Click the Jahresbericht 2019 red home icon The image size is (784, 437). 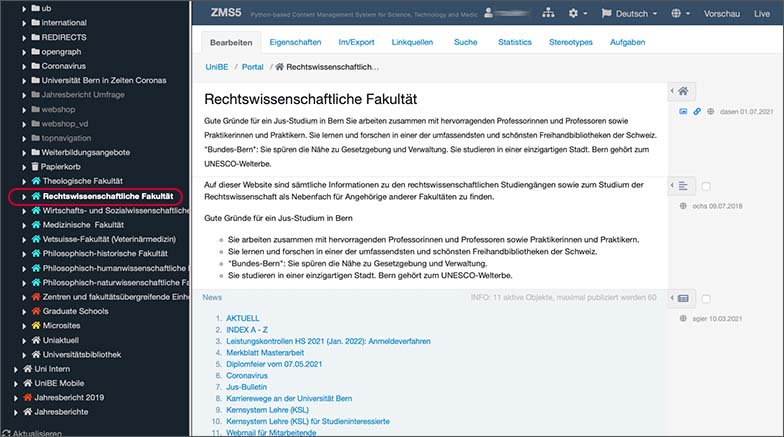click(x=28, y=398)
